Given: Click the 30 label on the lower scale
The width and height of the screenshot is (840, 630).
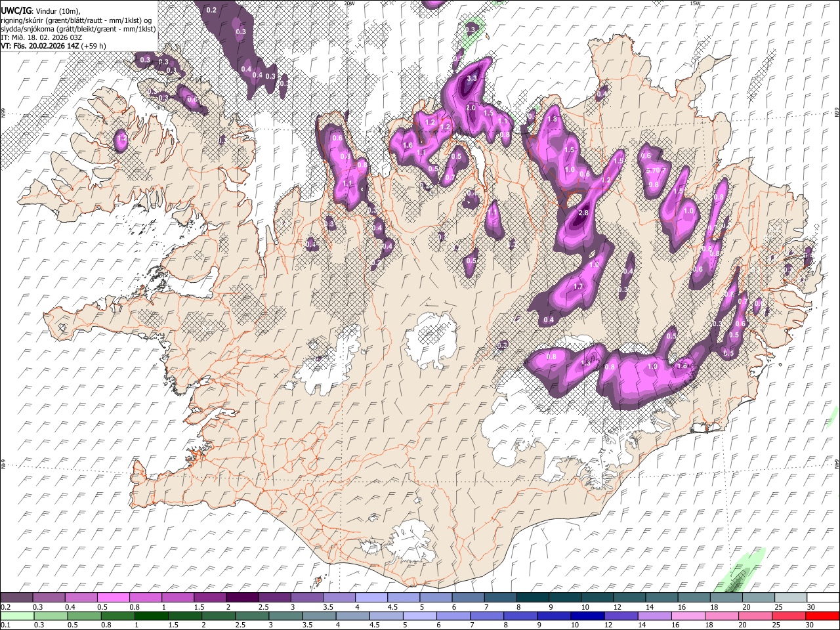Looking at the screenshot, I should (811, 625).
